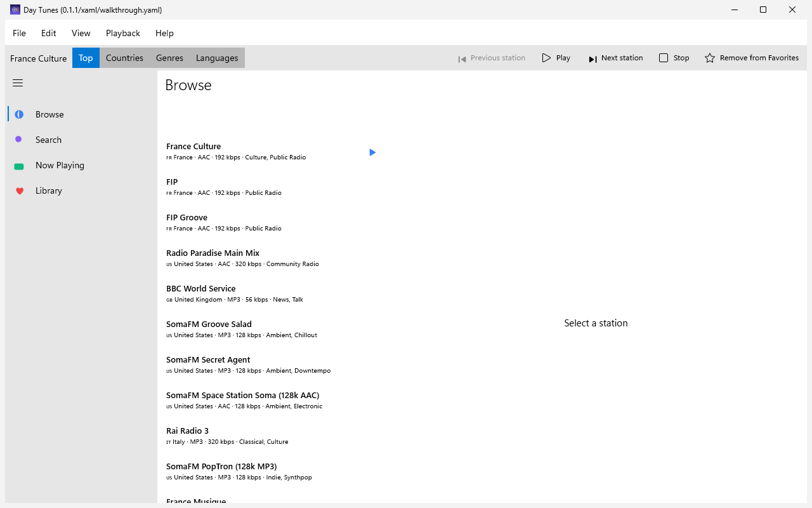The image size is (812, 508).
Task: Select the SomaFM Secret Agent station
Action: (272, 364)
